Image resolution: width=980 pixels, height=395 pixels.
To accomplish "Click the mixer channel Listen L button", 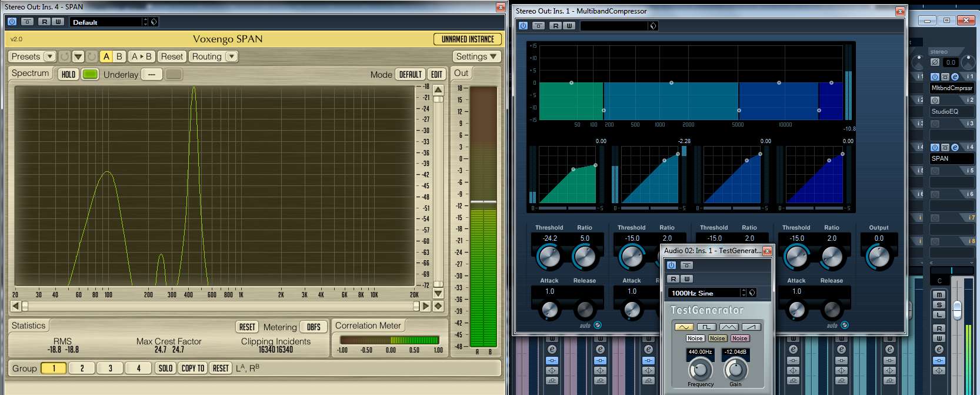I will click(939, 315).
